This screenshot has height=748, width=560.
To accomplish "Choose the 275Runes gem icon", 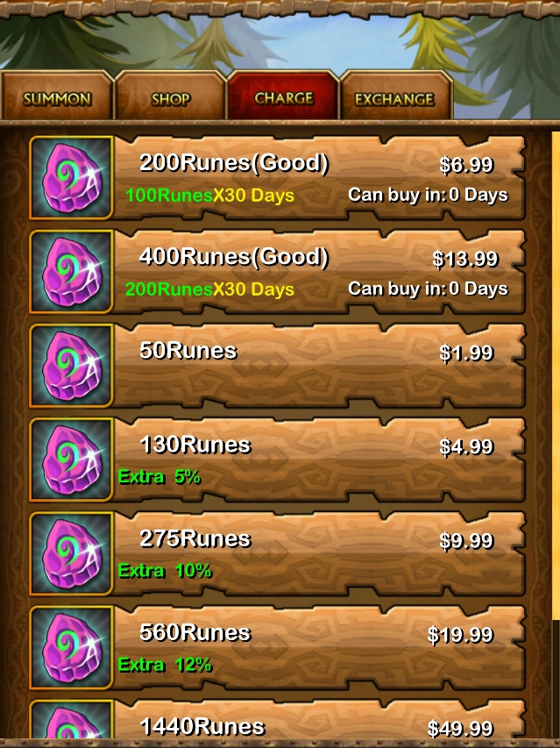I will (71, 554).
